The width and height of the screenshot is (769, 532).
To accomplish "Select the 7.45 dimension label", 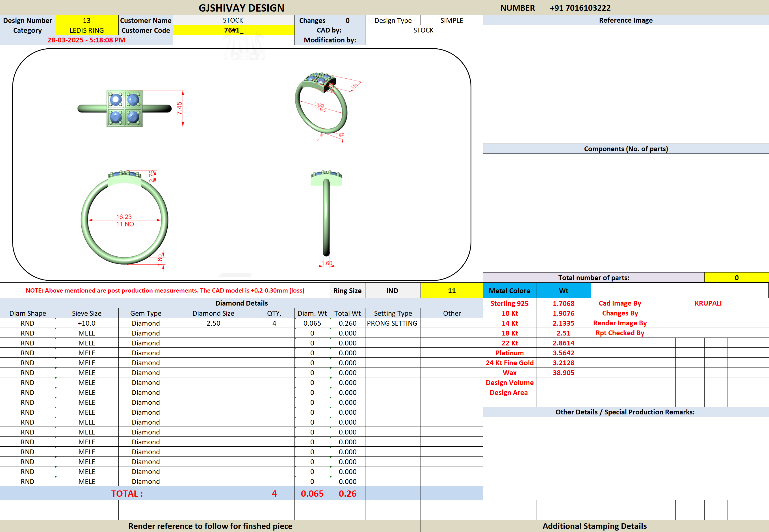I will [x=179, y=108].
